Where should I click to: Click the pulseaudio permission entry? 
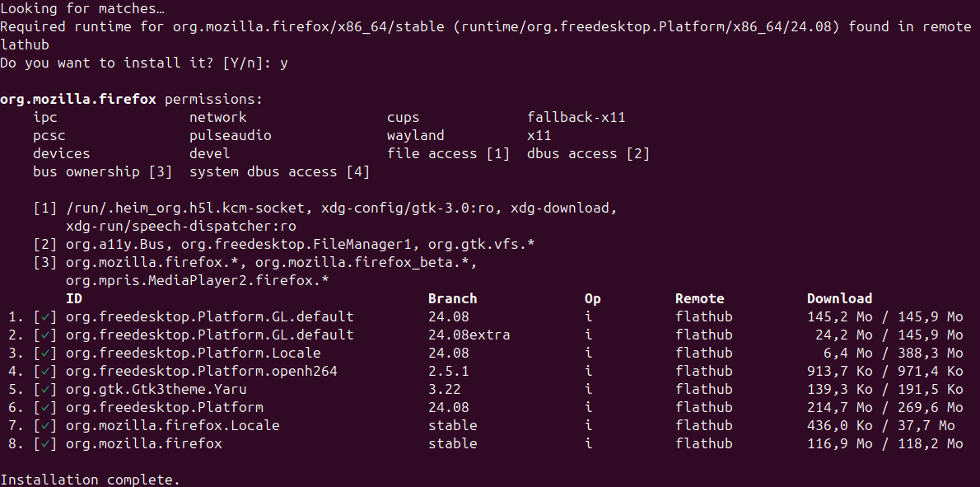230,135
